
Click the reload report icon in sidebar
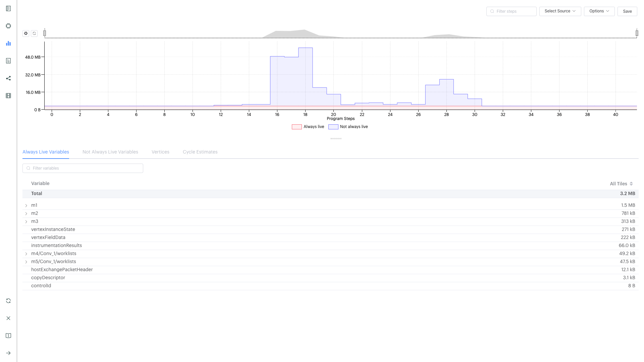click(8, 301)
